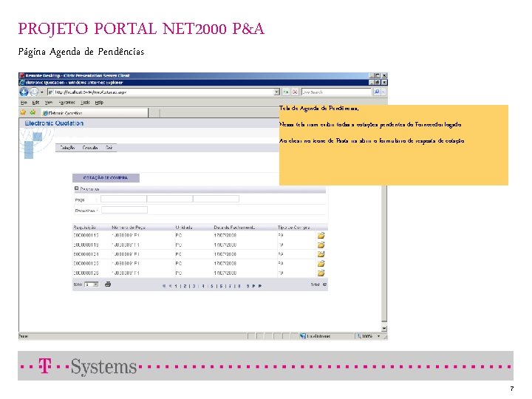
Task: Click the browser vertical scrollbar track
Action: [x=384, y=253]
